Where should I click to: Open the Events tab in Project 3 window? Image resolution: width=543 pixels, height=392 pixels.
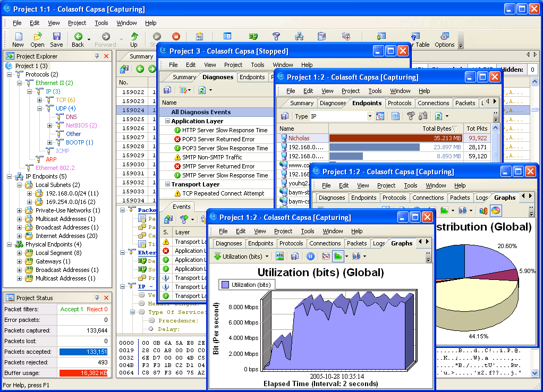(x=182, y=207)
